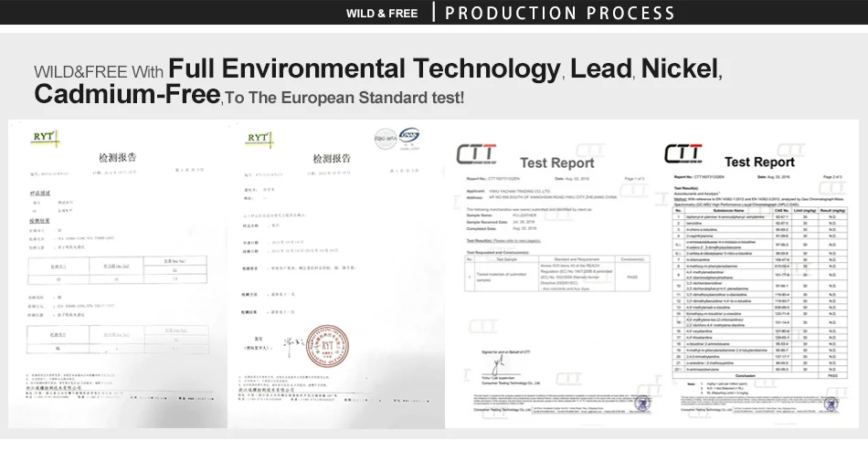
Task: Click the PRODUCTION PROCESS header title
Action: click(560, 14)
